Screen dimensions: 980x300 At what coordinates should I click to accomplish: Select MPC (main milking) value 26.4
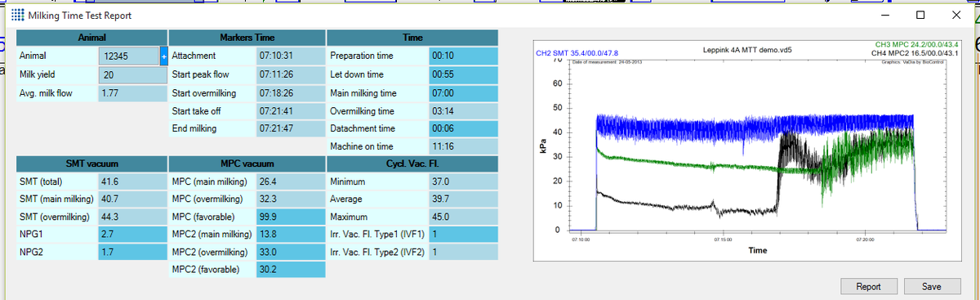(x=291, y=181)
